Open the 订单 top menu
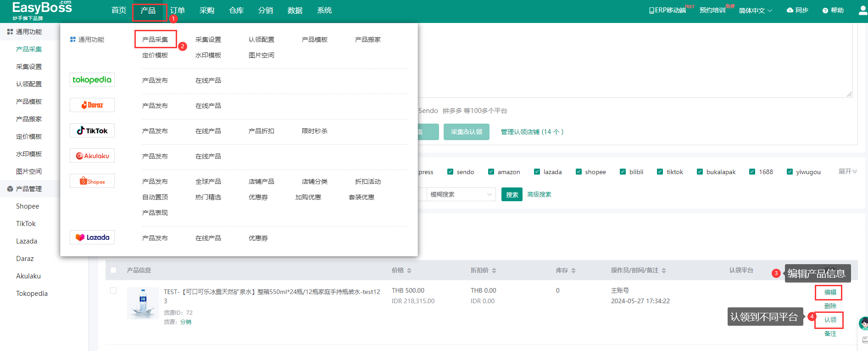Viewport: 868px width, 351px height. [x=178, y=10]
